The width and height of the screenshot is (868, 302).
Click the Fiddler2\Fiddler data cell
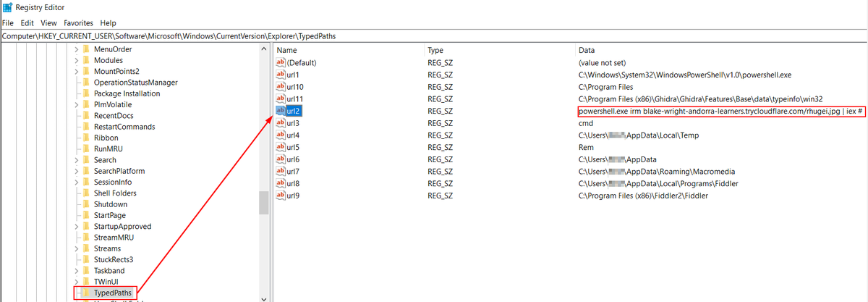(x=644, y=196)
